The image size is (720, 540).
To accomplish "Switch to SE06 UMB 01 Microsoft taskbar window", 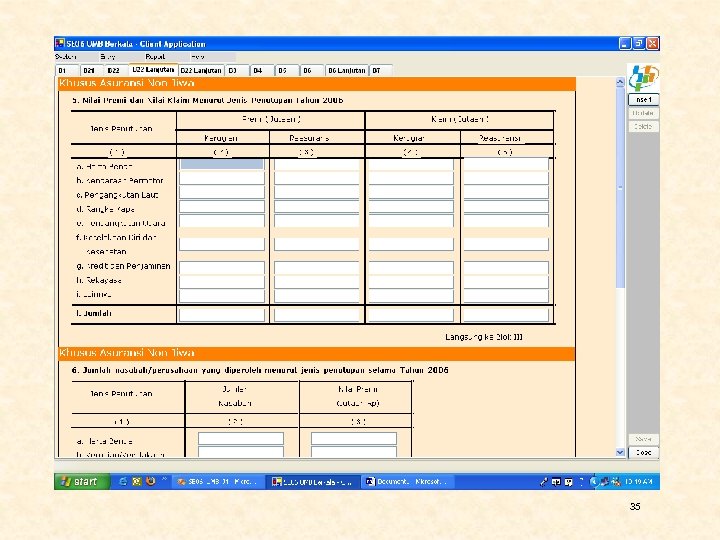I will (219, 482).
